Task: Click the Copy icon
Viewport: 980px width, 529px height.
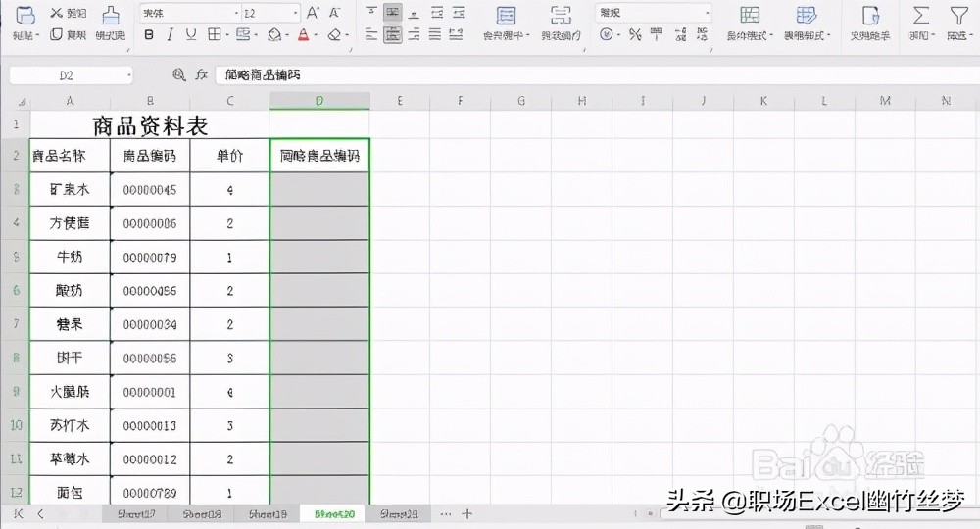Action: pyautogui.click(x=56, y=34)
